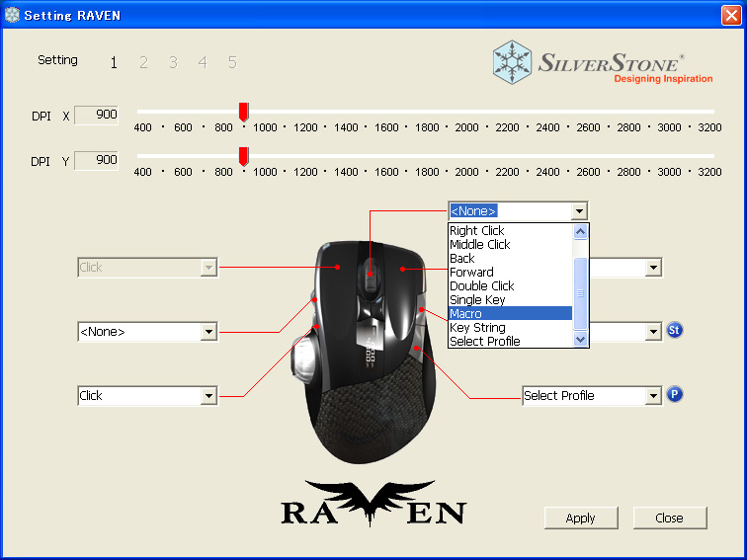Switch to Setting profile 5
Screen dimensions: 747x560
click(232, 62)
